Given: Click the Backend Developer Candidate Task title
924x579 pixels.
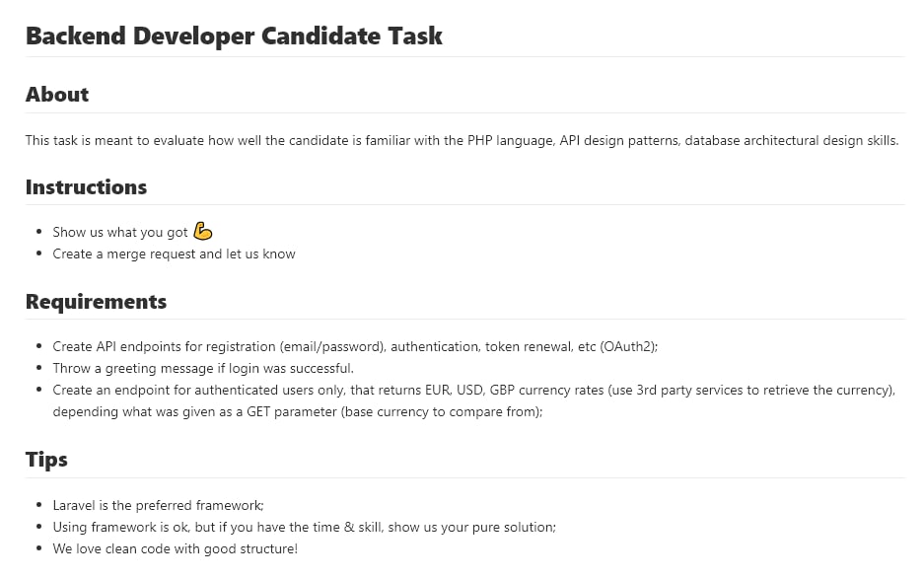Looking at the screenshot, I should pyautogui.click(x=234, y=36).
